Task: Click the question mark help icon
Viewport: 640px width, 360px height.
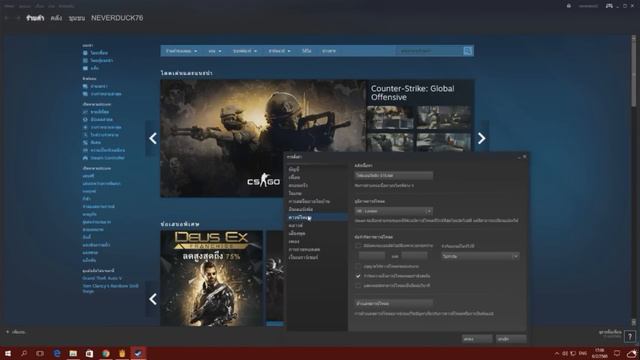Action: coord(630,336)
